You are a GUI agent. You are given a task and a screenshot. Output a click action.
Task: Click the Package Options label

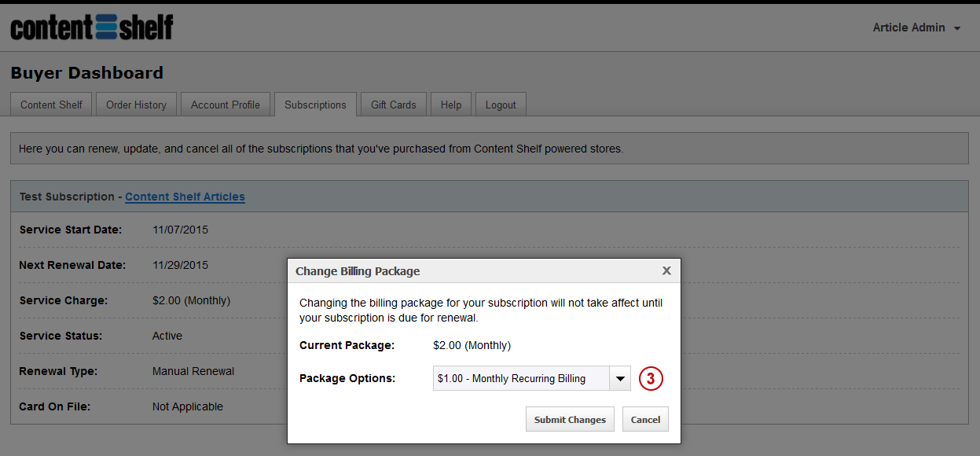point(347,378)
